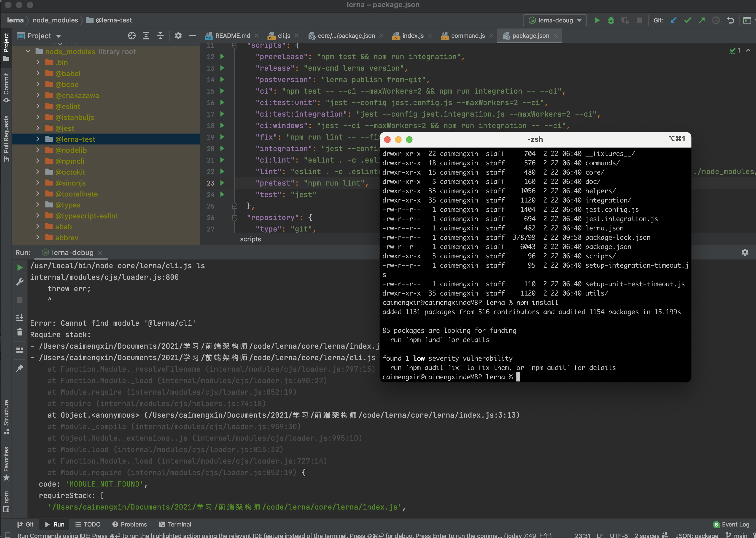Open the Pull Requests side panel
The height and width of the screenshot is (538, 756).
(x=6, y=138)
